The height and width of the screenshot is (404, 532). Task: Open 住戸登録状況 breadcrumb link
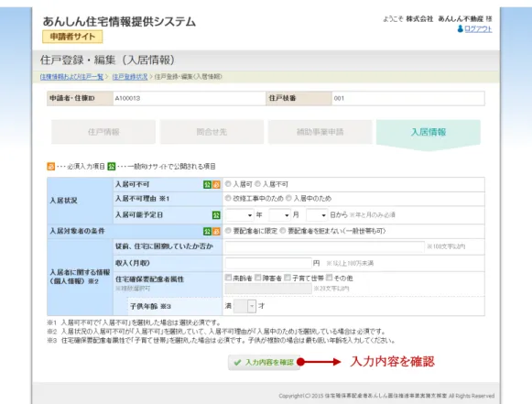coord(130,77)
